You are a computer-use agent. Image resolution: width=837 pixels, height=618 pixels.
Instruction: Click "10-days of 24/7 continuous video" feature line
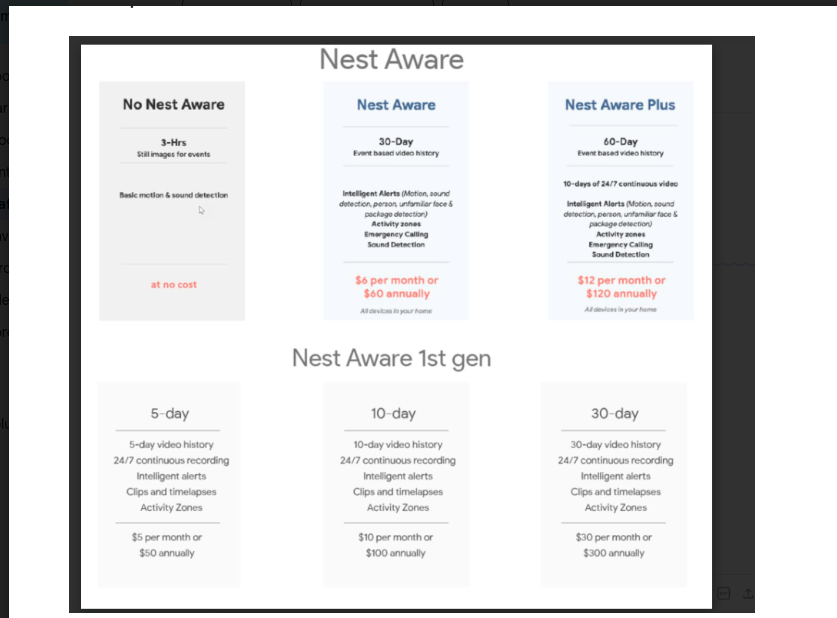pos(620,184)
